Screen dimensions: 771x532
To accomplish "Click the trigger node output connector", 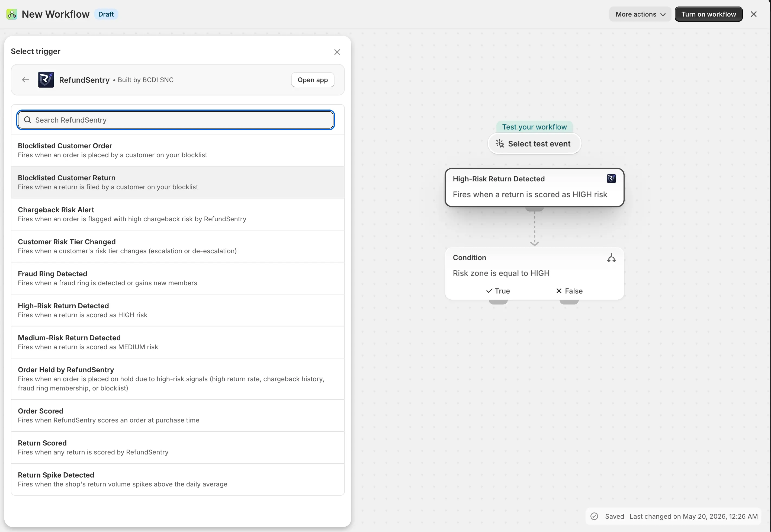I will pyautogui.click(x=534, y=209).
